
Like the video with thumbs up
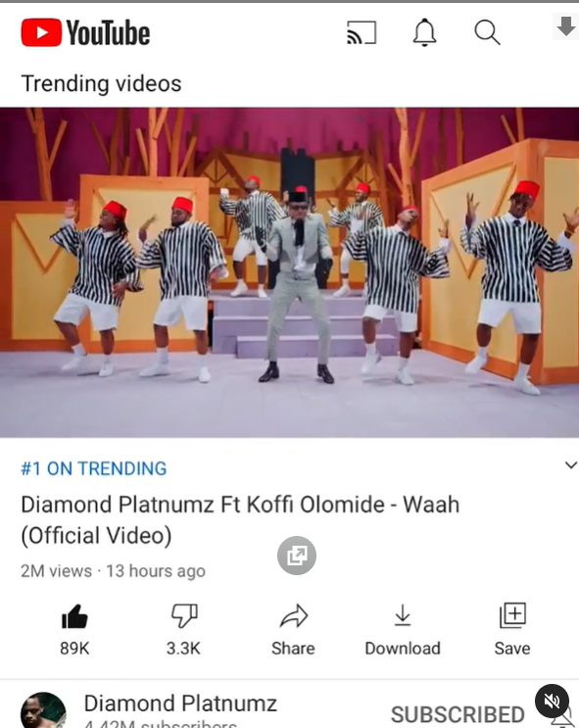pyautogui.click(x=74, y=629)
